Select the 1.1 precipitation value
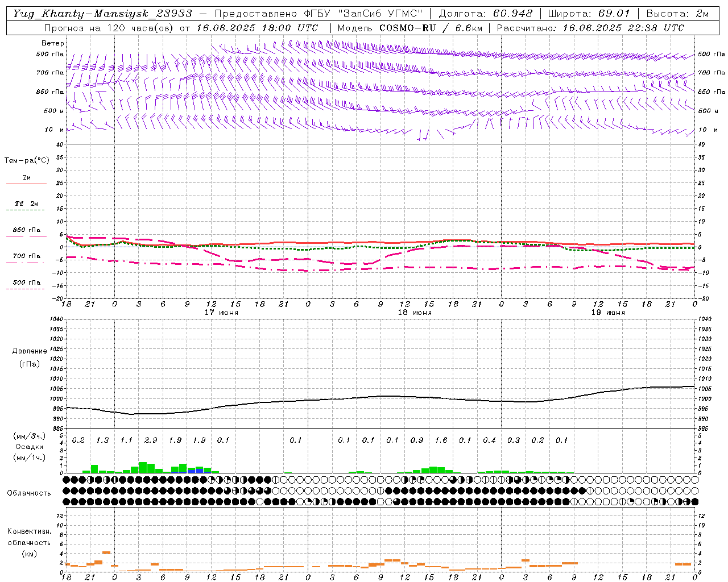The height and width of the screenshot is (582, 728). (x=126, y=440)
